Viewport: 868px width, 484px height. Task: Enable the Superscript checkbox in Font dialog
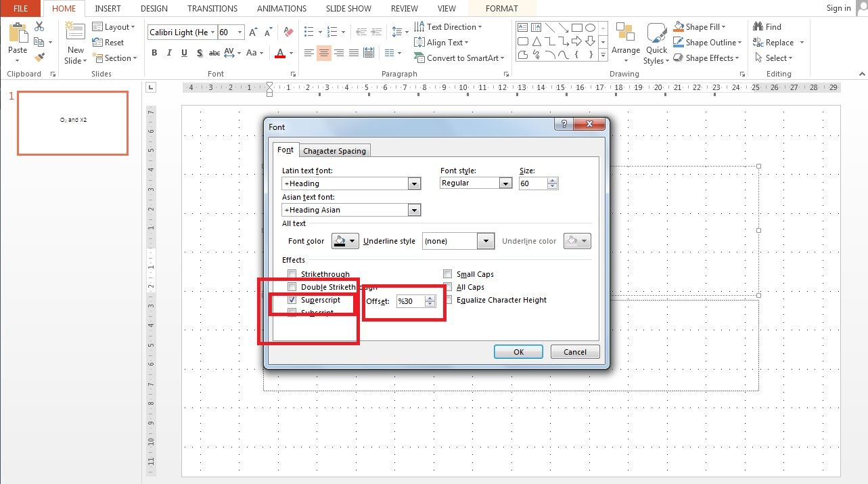click(292, 299)
